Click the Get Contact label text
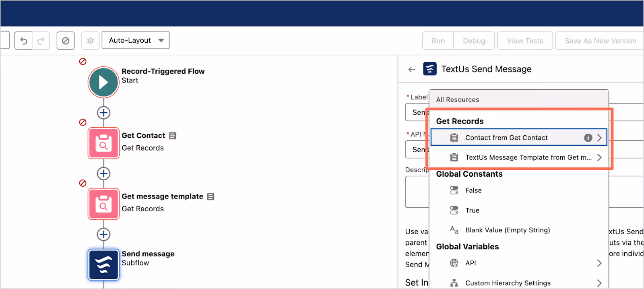 point(143,136)
